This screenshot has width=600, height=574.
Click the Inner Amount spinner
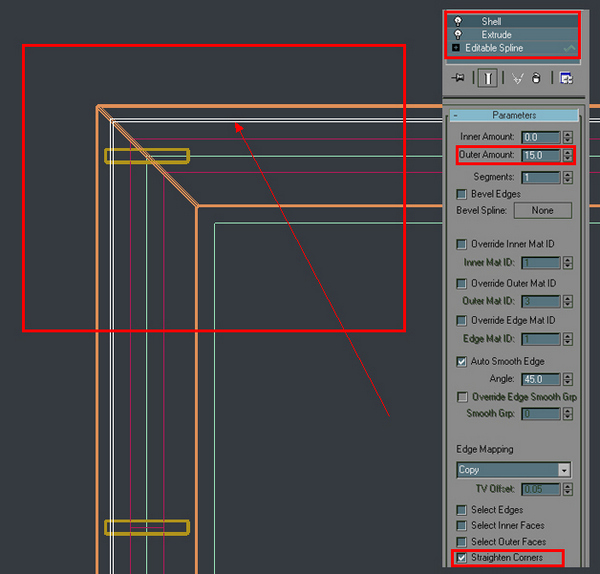point(568,137)
